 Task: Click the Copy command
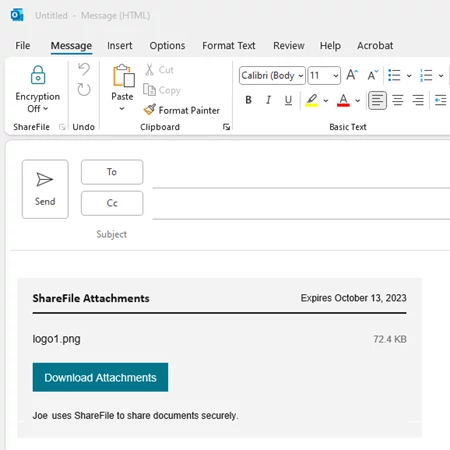tap(162, 90)
